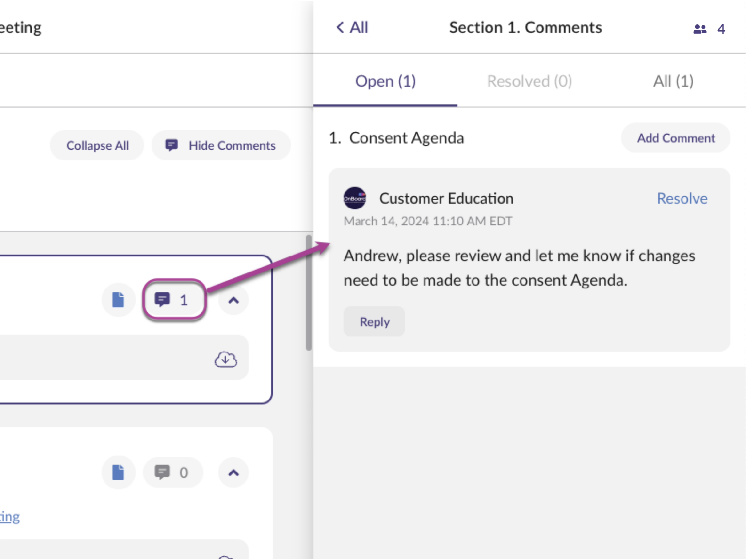Reply to the Customer Education comment
Image resolution: width=746 pixels, height=560 pixels.
tap(374, 322)
